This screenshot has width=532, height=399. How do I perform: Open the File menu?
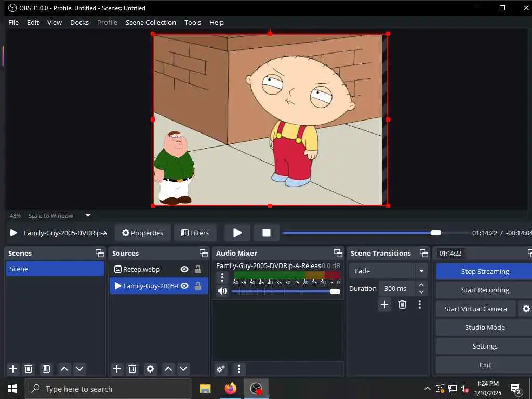(14, 22)
